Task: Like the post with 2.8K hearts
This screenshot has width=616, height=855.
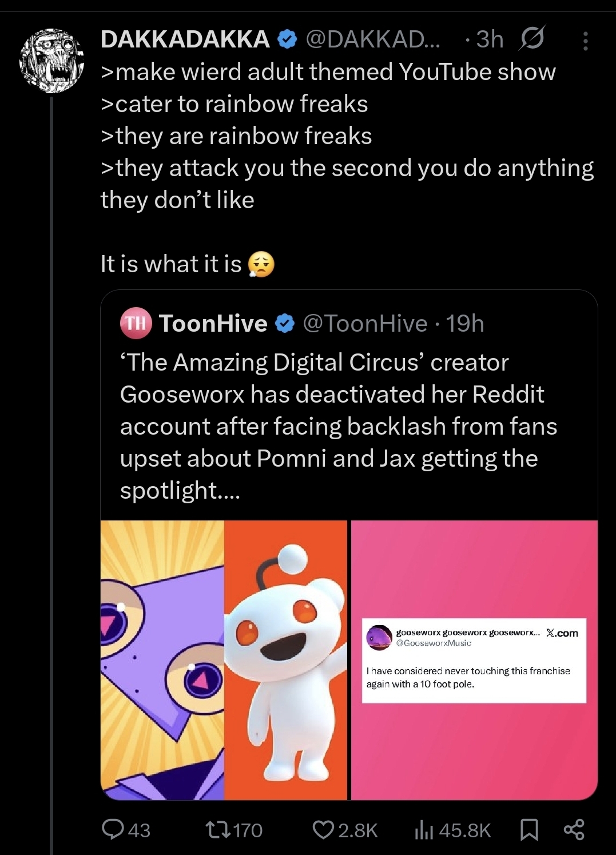Action: click(x=323, y=830)
